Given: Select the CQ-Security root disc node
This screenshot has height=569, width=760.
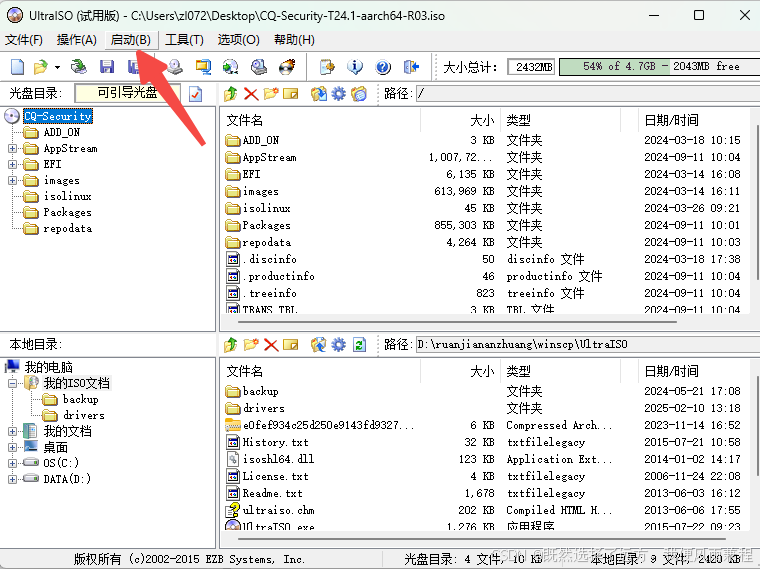Looking at the screenshot, I should (58, 116).
